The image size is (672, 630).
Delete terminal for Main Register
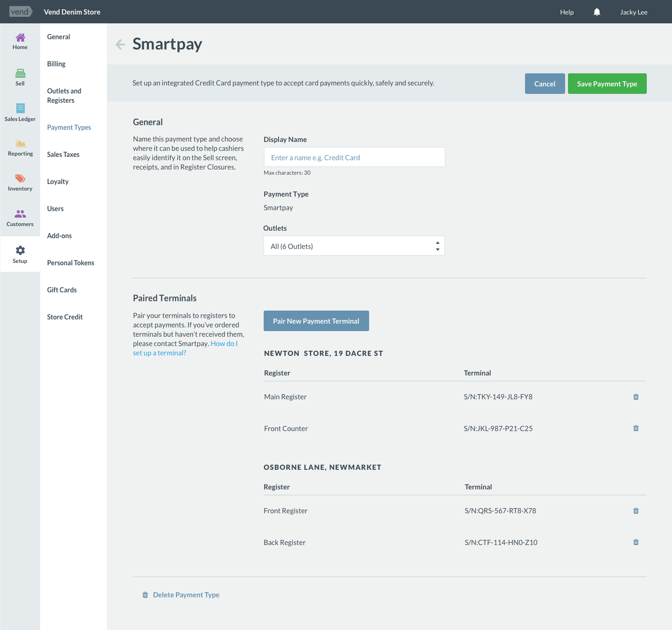(x=636, y=397)
